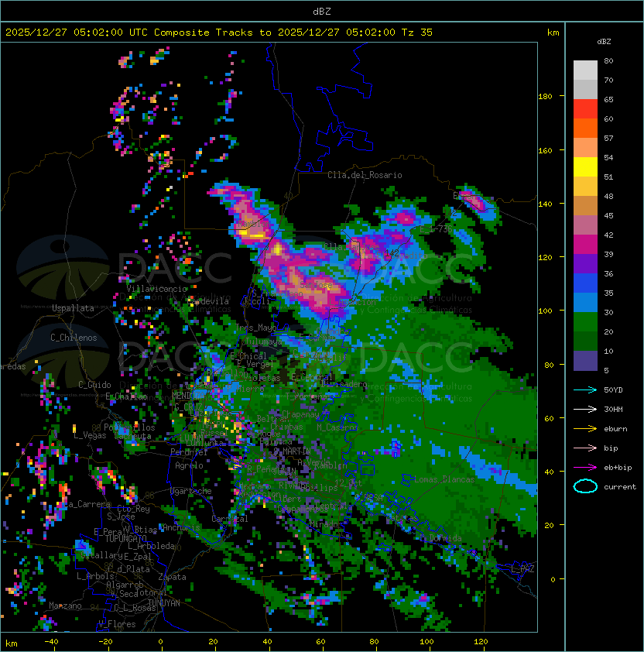Click the 'TUNUYAN' map label
This screenshot has height=652, width=644.
pyautogui.click(x=164, y=603)
